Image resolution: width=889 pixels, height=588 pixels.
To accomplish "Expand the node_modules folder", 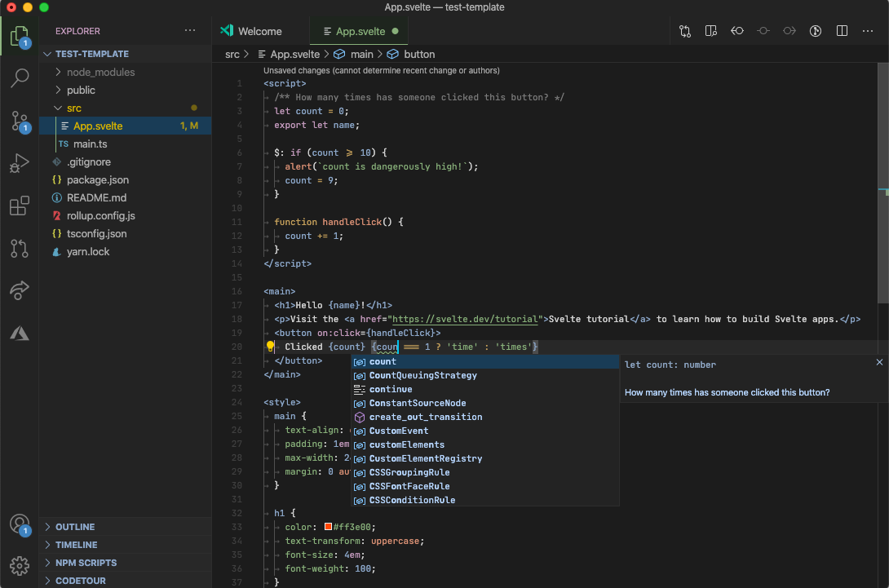I will point(100,72).
